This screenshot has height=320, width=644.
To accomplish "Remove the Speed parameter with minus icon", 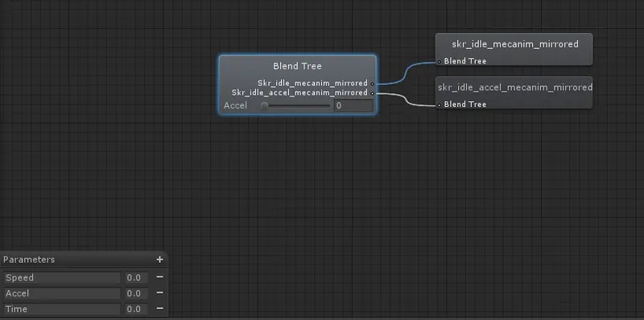I will pos(159,277).
